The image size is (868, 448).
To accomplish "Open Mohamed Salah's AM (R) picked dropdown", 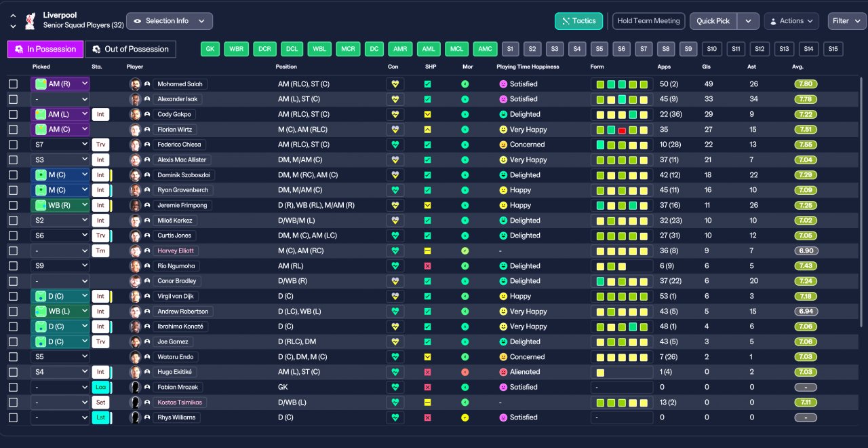I will tap(60, 84).
